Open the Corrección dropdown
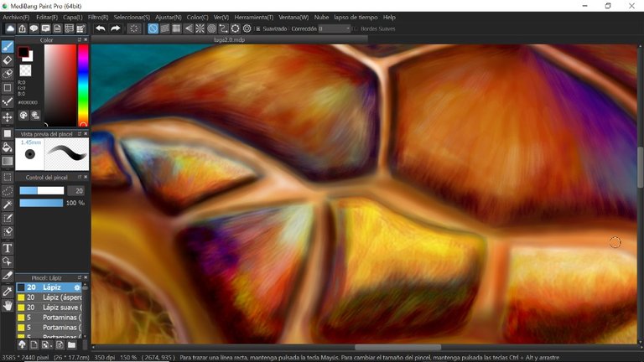This screenshot has height=362, width=644. (x=334, y=28)
